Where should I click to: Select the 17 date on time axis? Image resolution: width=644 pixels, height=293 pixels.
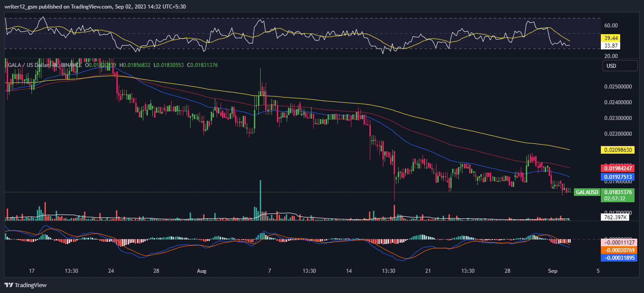pyautogui.click(x=31, y=271)
